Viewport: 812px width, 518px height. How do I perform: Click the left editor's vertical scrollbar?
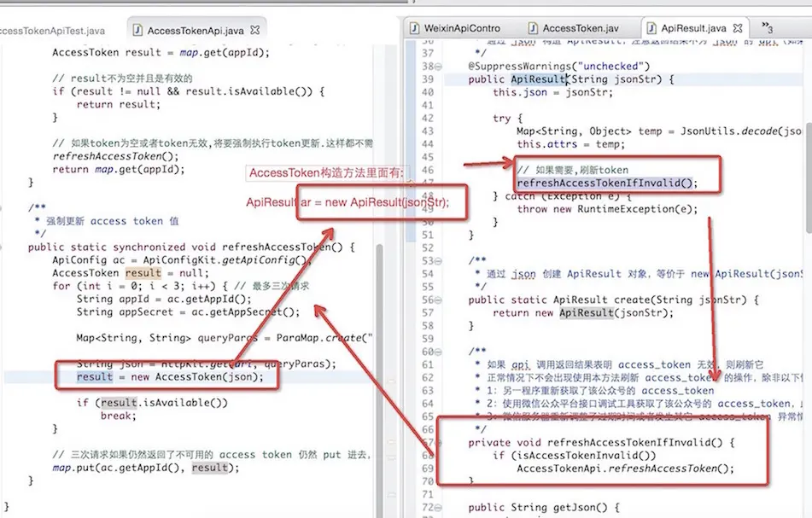pyautogui.click(x=379, y=381)
